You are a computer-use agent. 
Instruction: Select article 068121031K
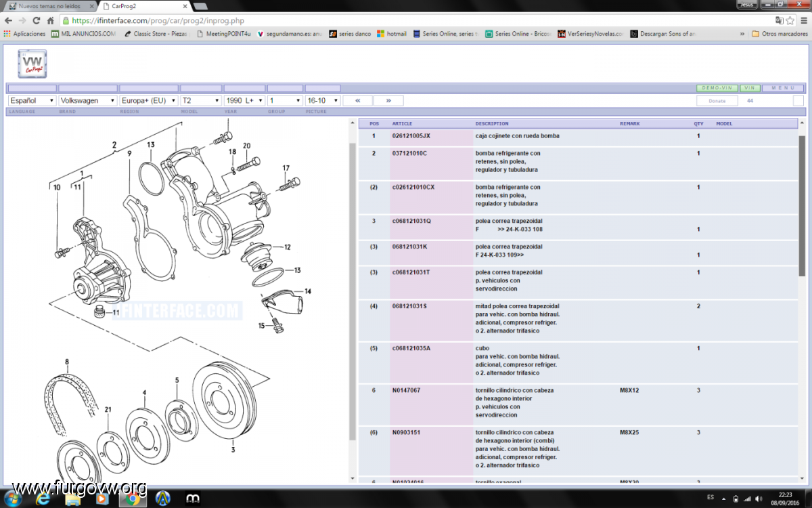coord(409,247)
